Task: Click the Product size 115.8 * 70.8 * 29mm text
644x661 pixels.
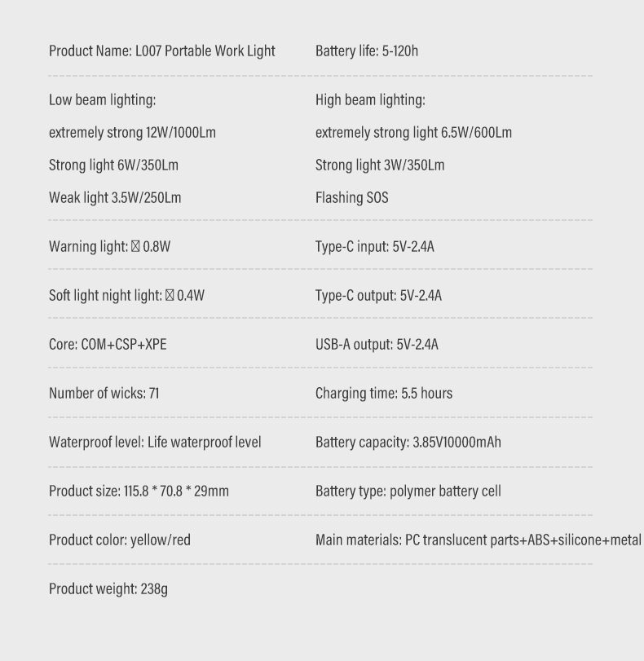Action: (139, 491)
